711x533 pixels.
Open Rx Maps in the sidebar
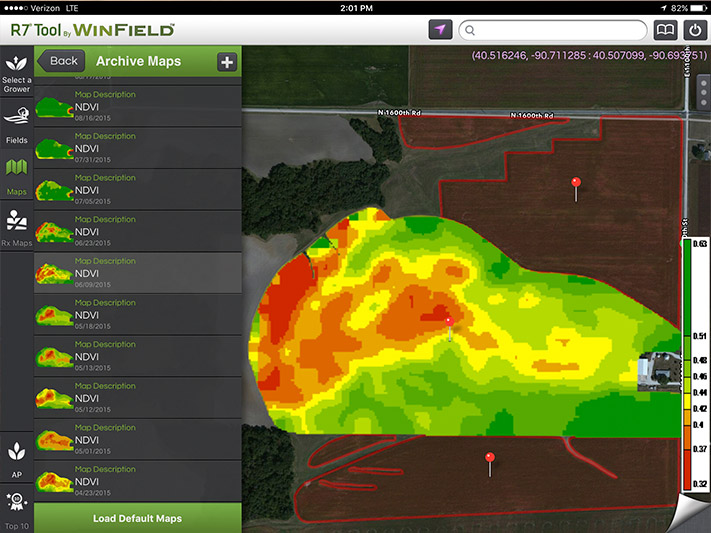click(17, 227)
